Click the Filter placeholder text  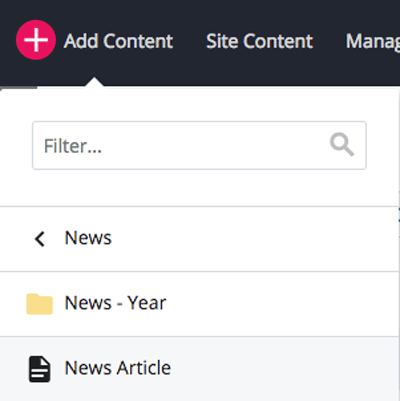click(x=73, y=146)
